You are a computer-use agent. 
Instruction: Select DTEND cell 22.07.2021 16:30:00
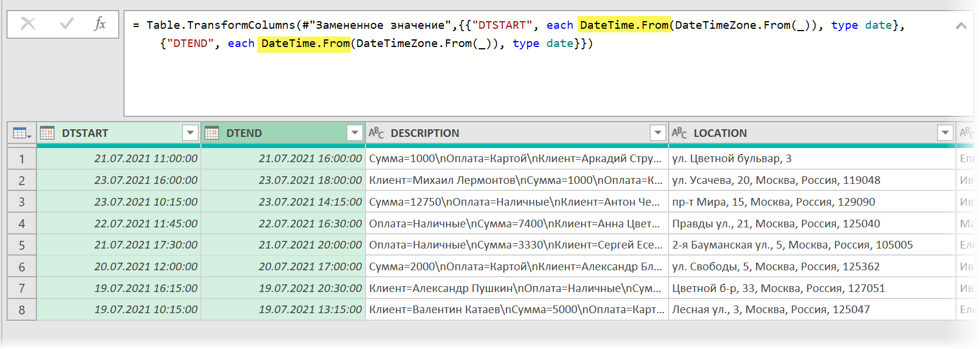(283, 223)
